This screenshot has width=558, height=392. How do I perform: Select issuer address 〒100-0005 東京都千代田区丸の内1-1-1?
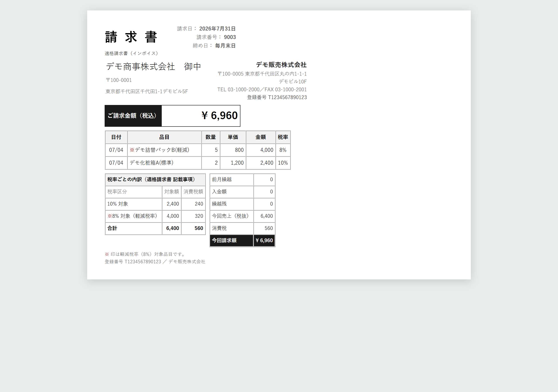[x=262, y=74]
